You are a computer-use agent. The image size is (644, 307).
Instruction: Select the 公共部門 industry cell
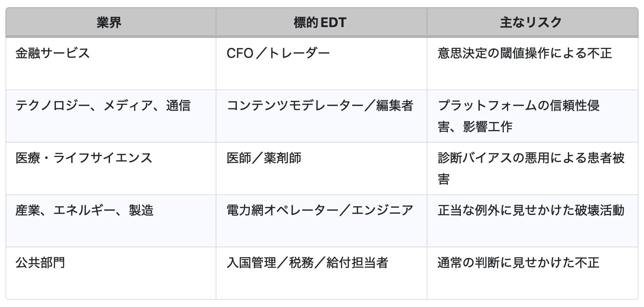pyautogui.click(x=40, y=263)
